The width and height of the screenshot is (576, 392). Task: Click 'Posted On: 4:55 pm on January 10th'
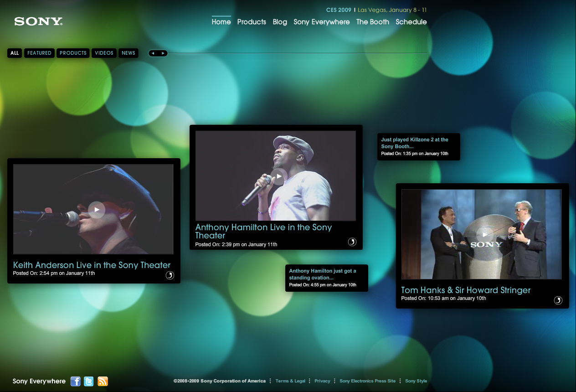[323, 285]
